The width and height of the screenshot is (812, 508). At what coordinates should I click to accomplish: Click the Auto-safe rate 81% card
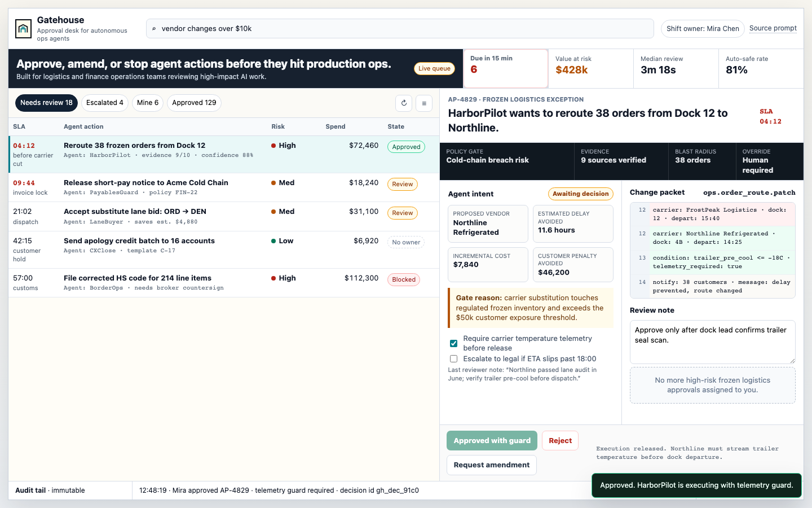pyautogui.click(x=761, y=68)
